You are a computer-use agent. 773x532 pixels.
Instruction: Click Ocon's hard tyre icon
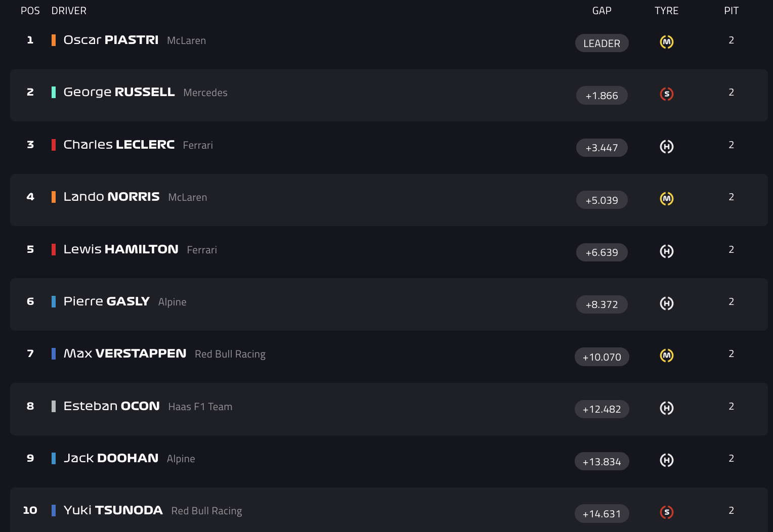tap(667, 408)
